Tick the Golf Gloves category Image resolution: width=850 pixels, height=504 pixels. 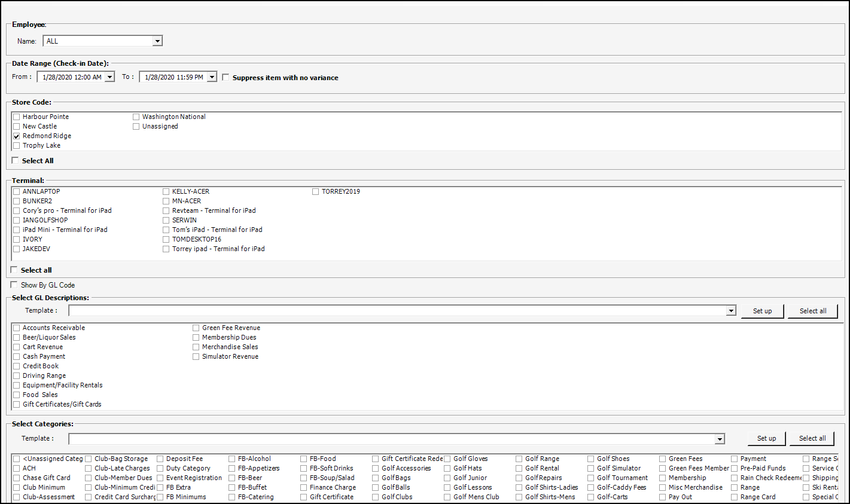[x=447, y=459]
